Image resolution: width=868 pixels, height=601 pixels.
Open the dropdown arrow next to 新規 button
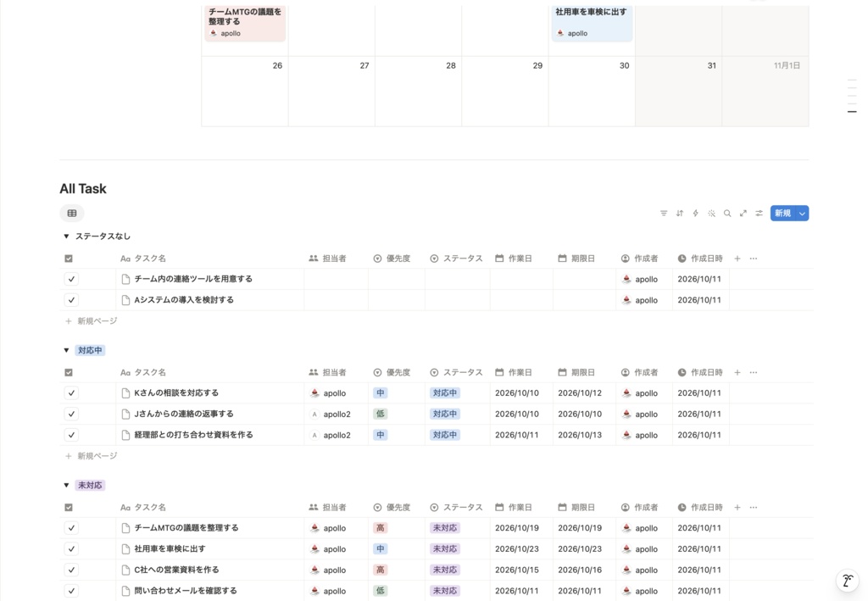click(x=802, y=213)
